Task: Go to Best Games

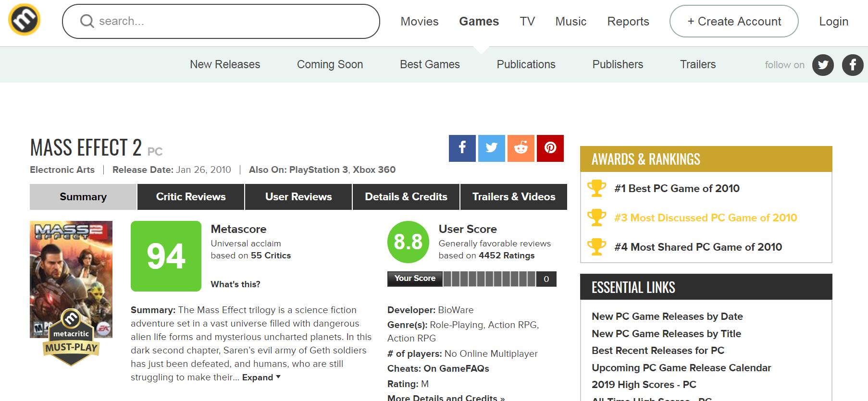Action: pyautogui.click(x=430, y=64)
